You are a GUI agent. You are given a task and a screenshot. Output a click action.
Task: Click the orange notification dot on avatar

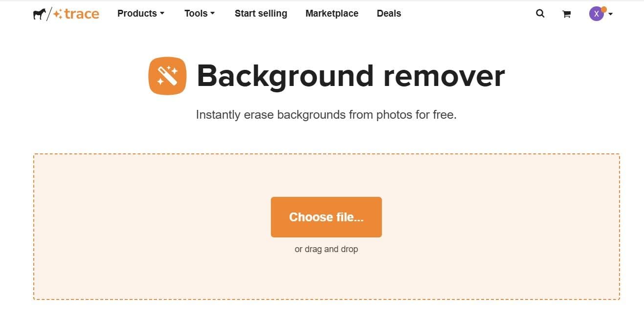(x=604, y=9)
